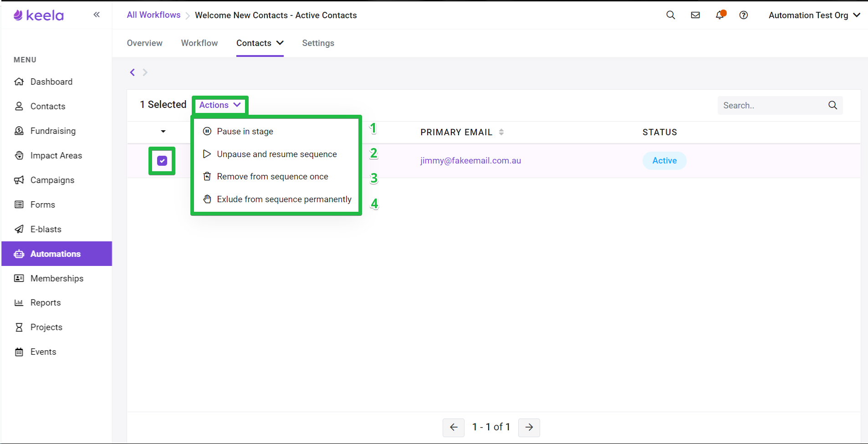This screenshot has width=868, height=444.
Task: Click the 1 - 1 of 1 pagination text
Action: pos(491,427)
